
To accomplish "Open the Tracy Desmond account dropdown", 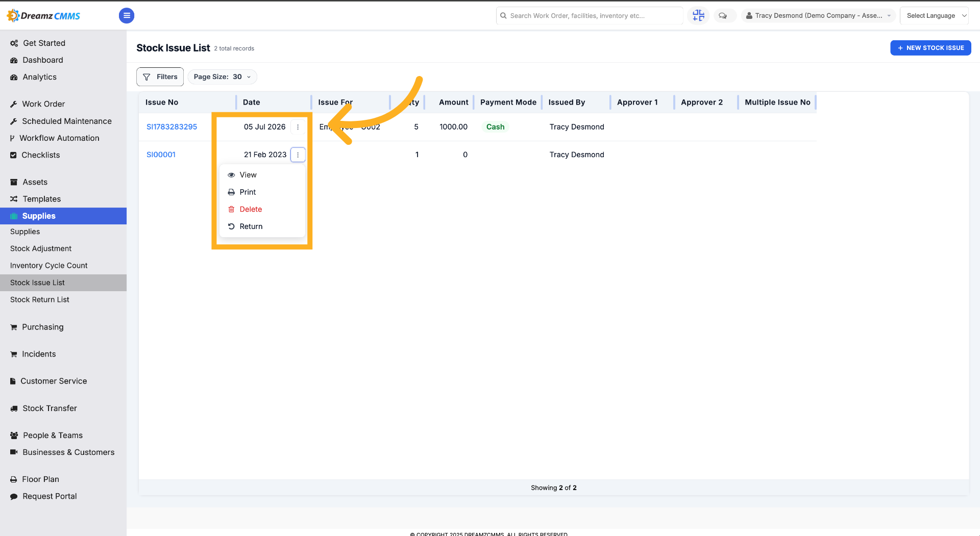I will coord(818,16).
